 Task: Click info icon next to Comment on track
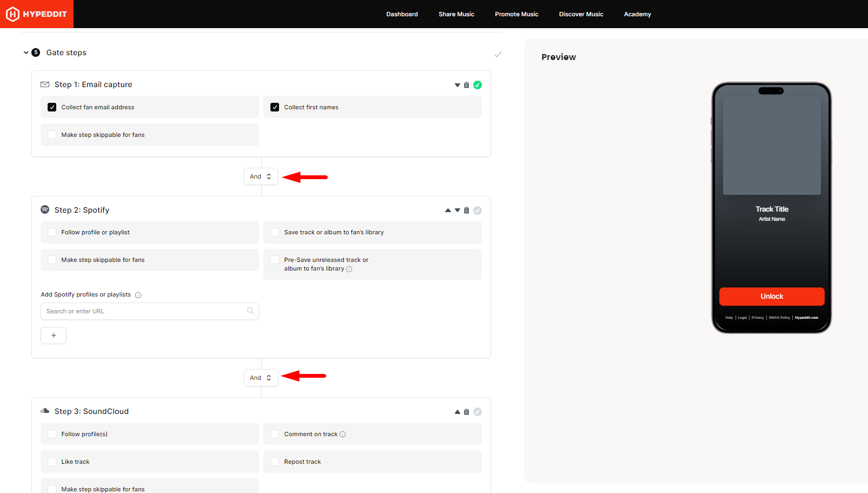pyautogui.click(x=342, y=435)
